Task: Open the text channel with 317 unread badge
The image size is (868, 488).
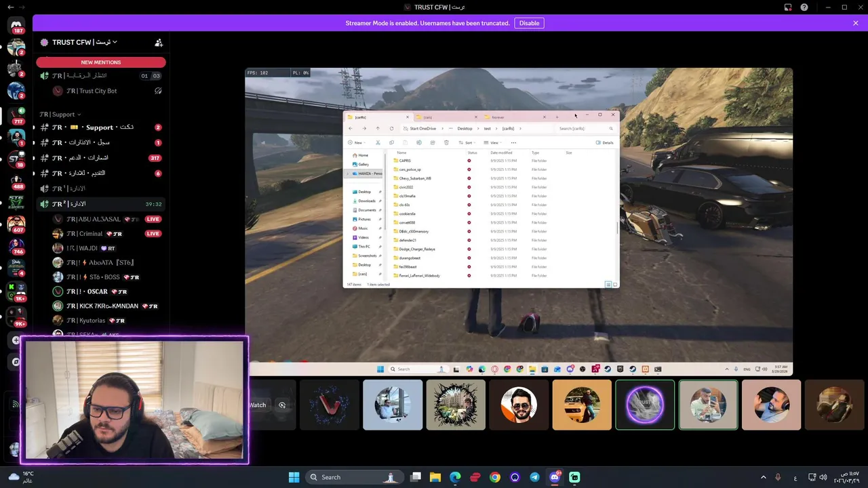Action: [102, 158]
